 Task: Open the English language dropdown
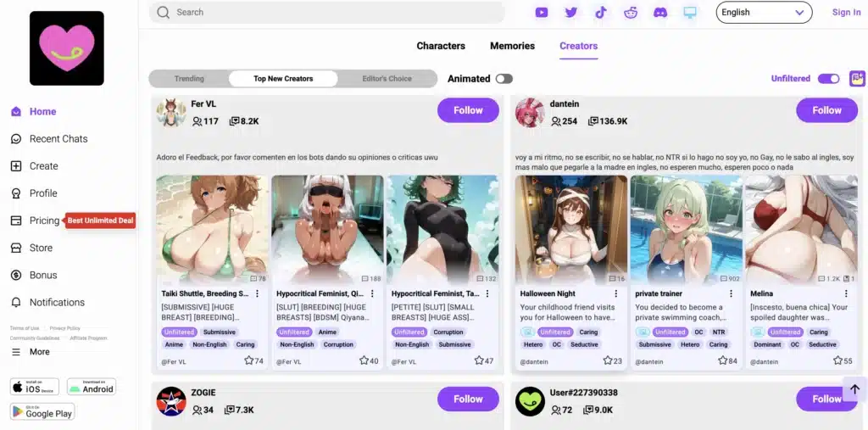[x=763, y=13]
